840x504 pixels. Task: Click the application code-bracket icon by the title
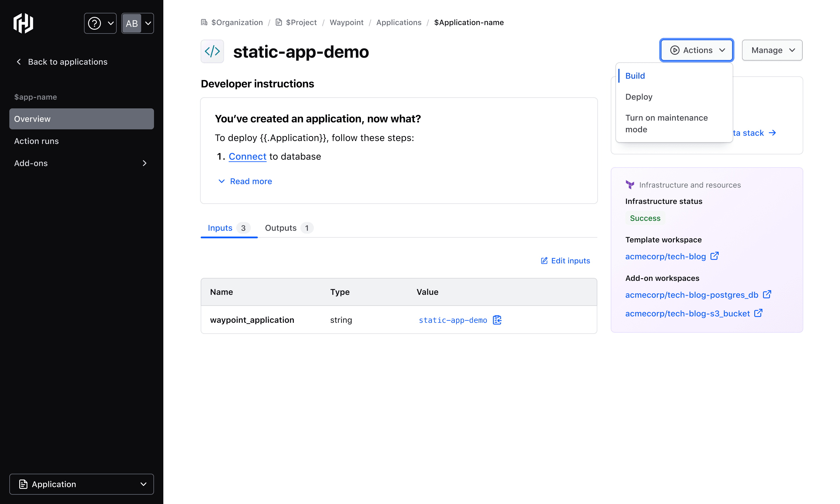[x=212, y=51]
